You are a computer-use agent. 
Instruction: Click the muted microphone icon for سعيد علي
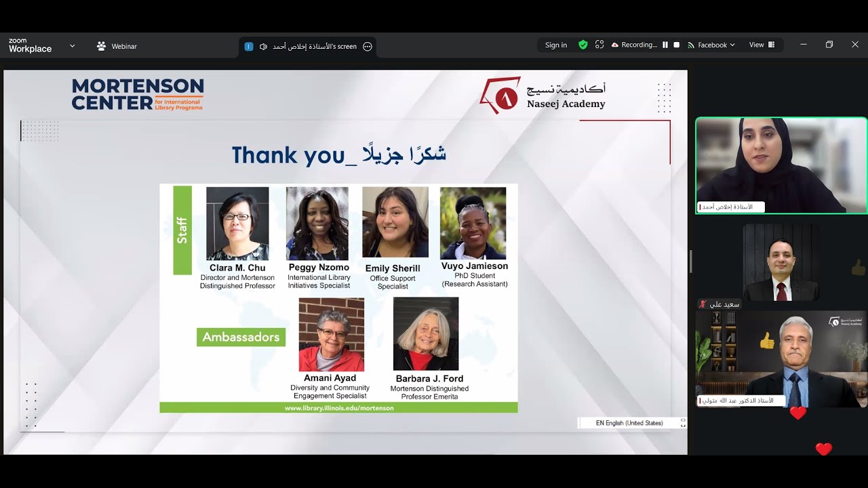(x=703, y=305)
